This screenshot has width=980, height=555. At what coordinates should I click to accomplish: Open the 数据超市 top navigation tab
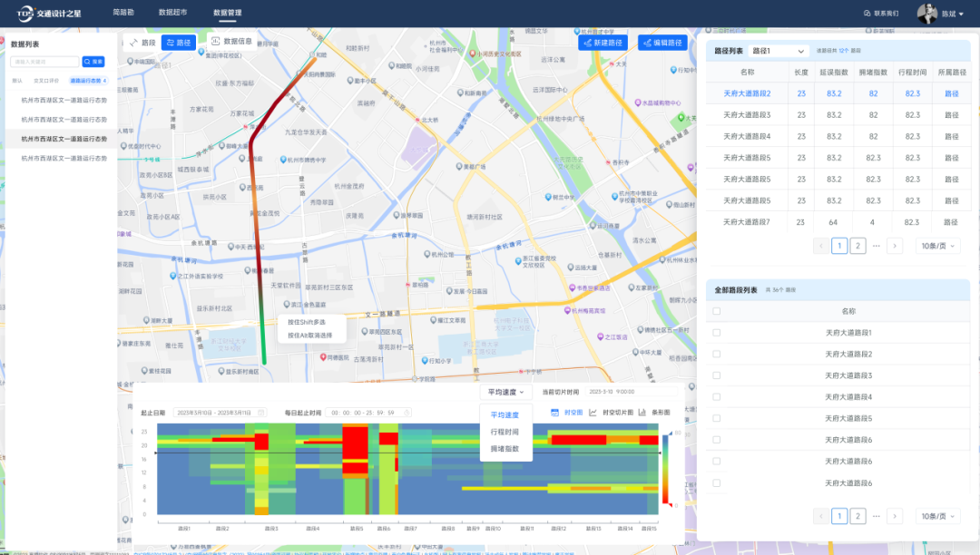point(172,14)
